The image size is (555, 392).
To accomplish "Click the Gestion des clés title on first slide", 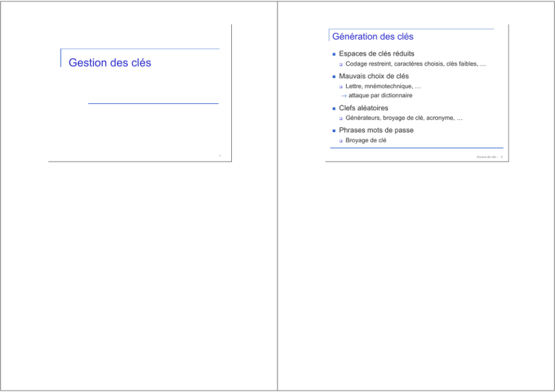I will (110, 63).
